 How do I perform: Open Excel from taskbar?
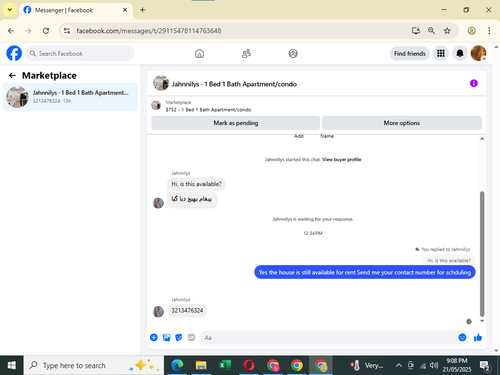point(225,365)
